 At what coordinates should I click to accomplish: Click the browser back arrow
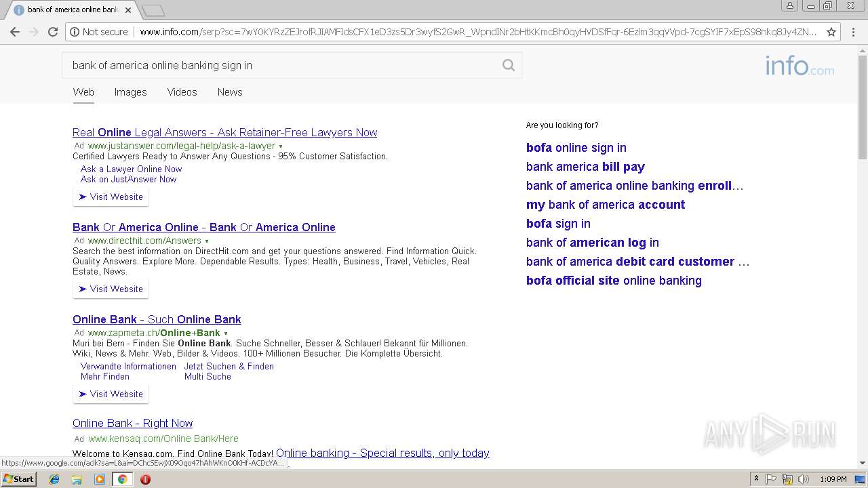(x=15, y=32)
